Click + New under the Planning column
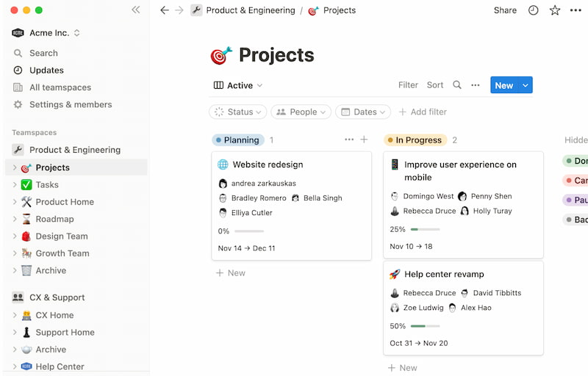The image size is (588, 376). pos(231,273)
